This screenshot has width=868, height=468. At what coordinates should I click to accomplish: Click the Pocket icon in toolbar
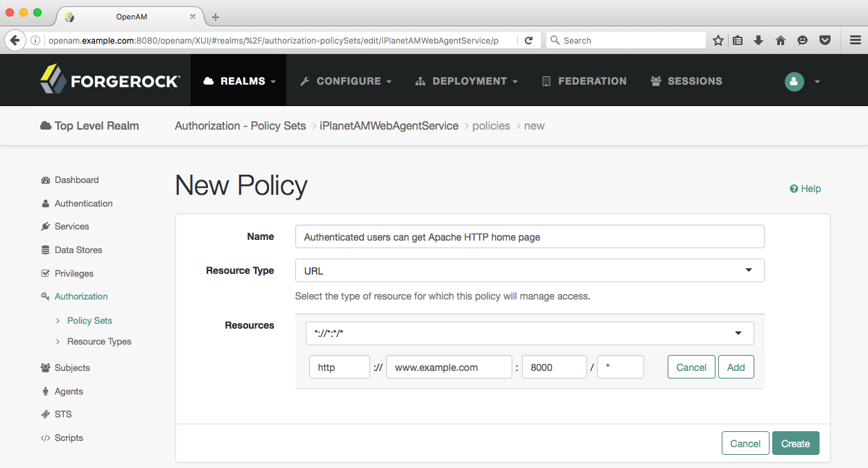coord(825,40)
